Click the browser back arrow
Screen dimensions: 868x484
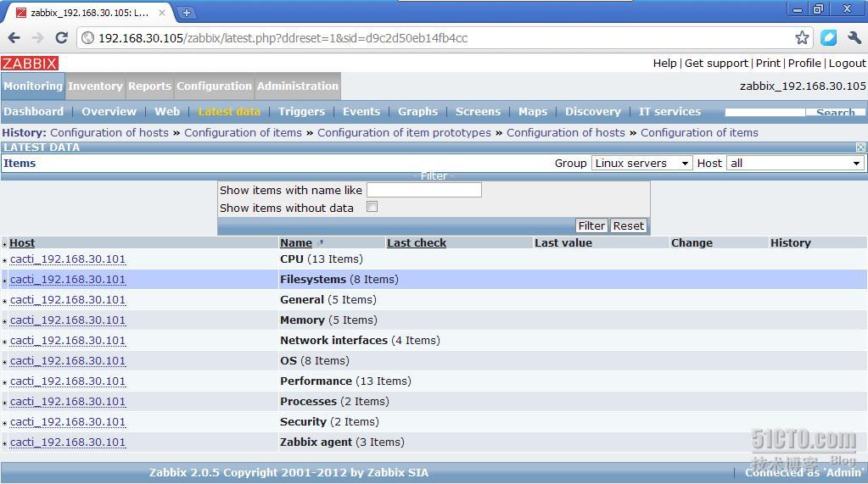(14, 37)
